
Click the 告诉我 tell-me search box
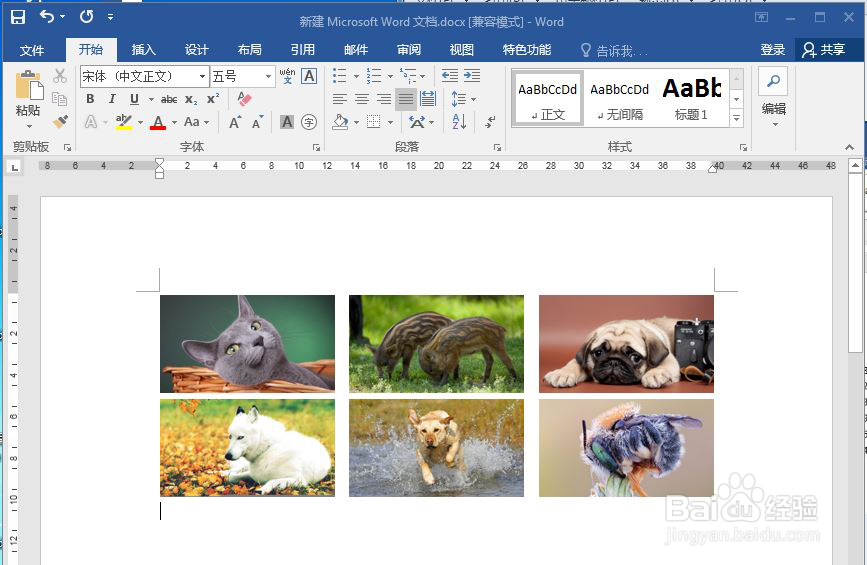coord(615,51)
